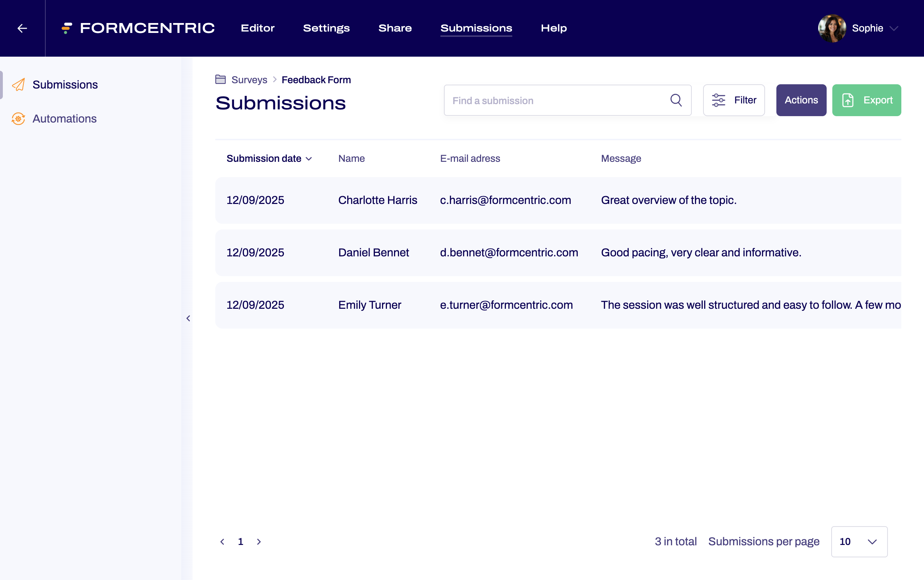This screenshot has height=580, width=924.
Task: Collapse the sidebar with chevron handle
Action: pyautogui.click(x=188, y=318)
